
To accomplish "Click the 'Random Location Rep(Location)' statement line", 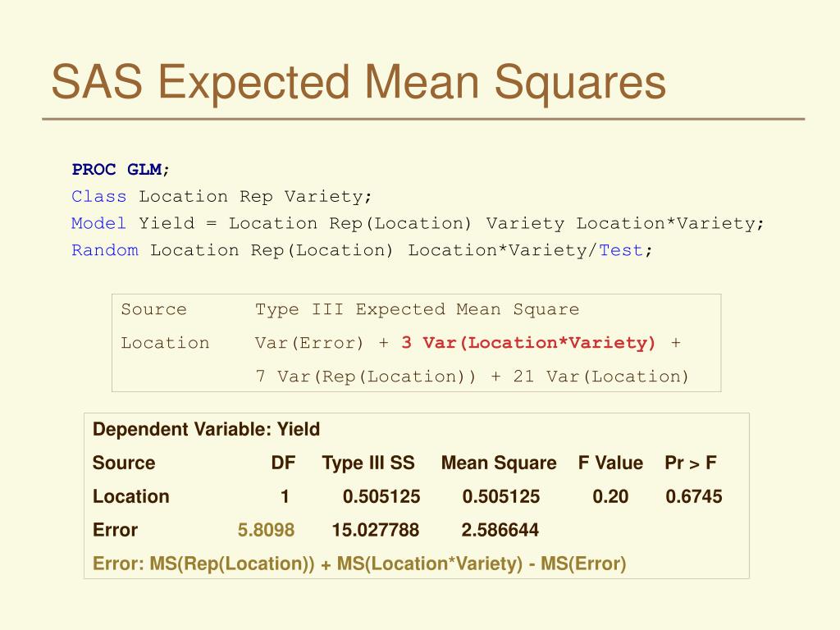I will (x=362, y=250).
